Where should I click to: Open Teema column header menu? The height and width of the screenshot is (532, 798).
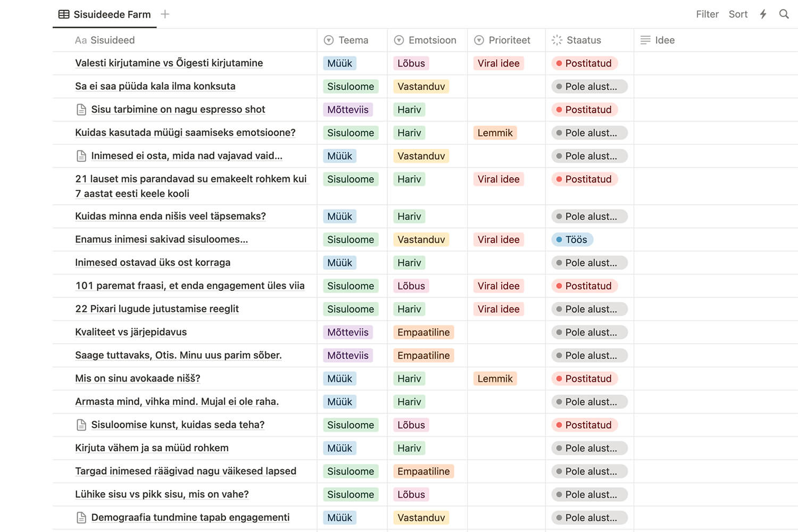tap(352, 40)
